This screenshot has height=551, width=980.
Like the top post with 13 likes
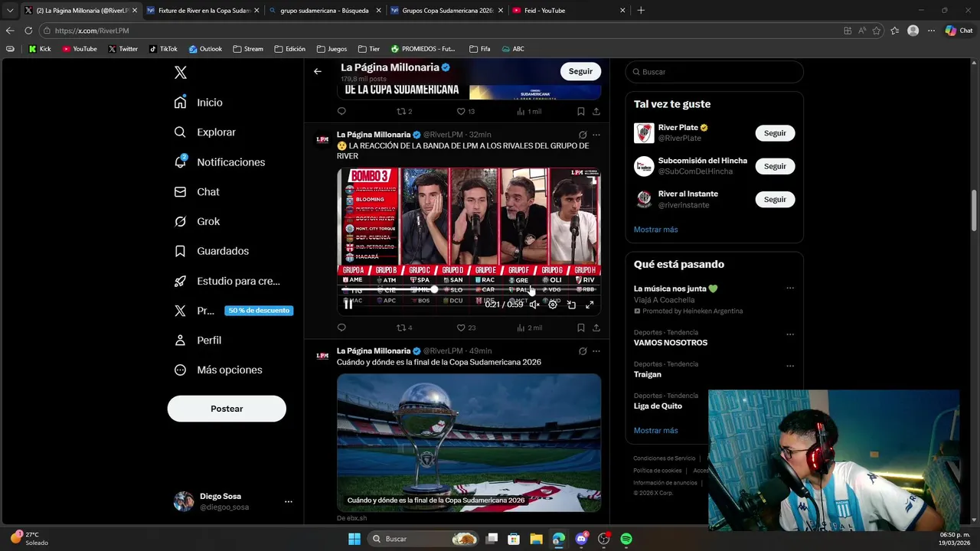tap(465, 112)
